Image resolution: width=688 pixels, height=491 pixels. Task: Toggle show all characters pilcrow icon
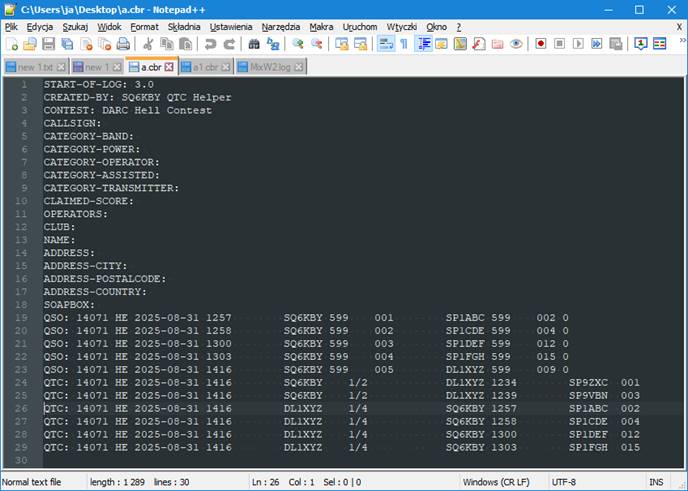(x=404, y=44)
